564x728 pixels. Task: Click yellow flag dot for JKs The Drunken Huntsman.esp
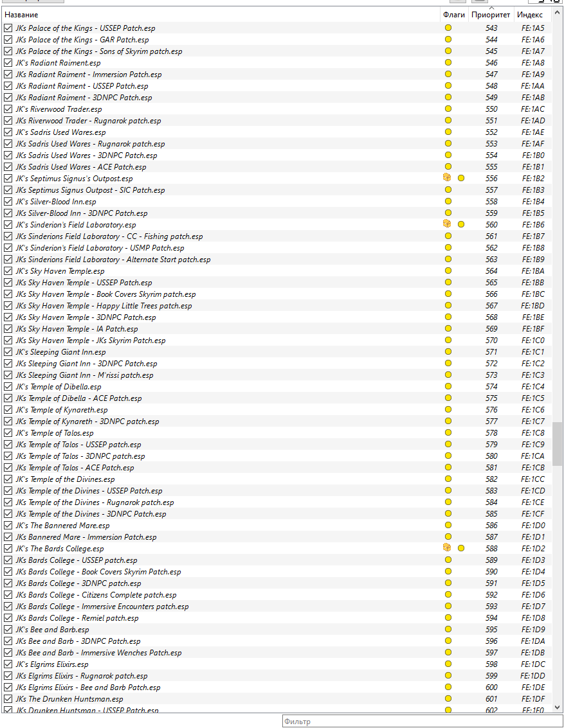448,698
